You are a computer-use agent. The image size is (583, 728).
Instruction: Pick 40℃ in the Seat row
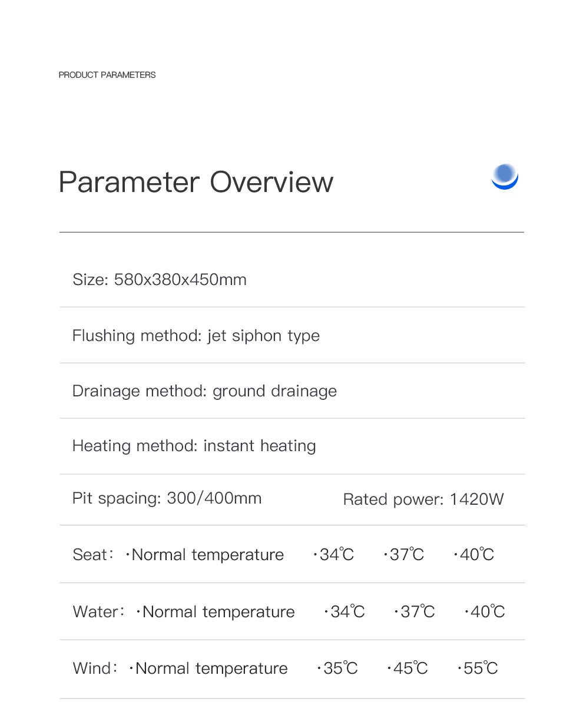click(476, 555)
